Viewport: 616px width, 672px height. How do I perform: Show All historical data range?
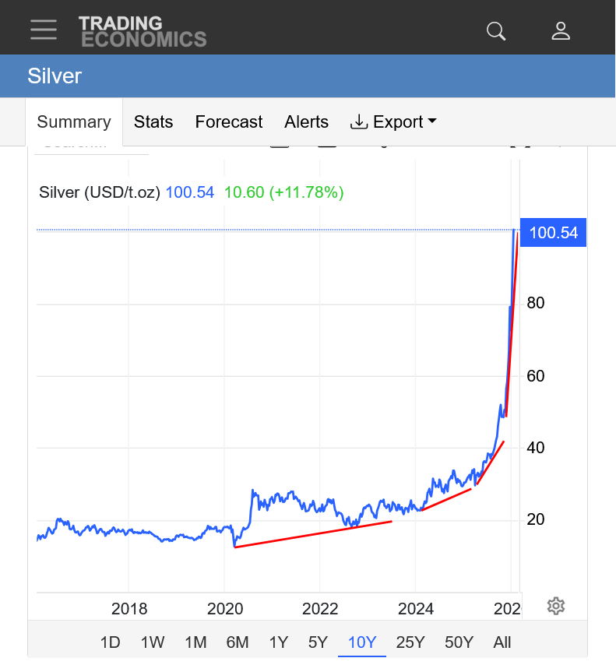(x=502, y=642)
